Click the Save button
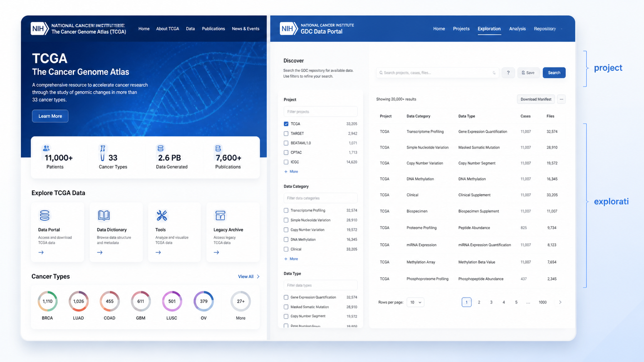Viewport: 644px width, 362px height. [528, 73]
